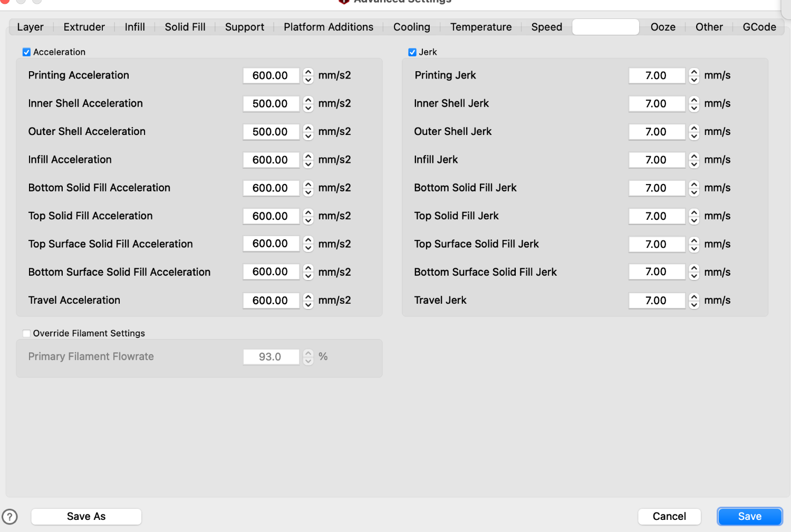The image size is (791, 532).
Task: Increase Printing Acceleration with the up stepper arrow
Action: [x=308, y=72]
